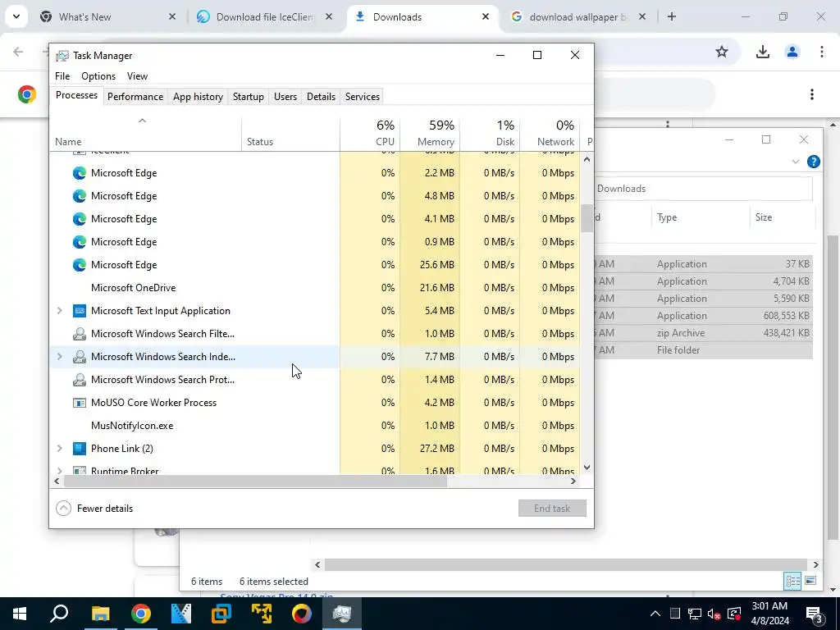Switch to the App history tab
This screenshot has width=840, height=630.
[198, 97]
